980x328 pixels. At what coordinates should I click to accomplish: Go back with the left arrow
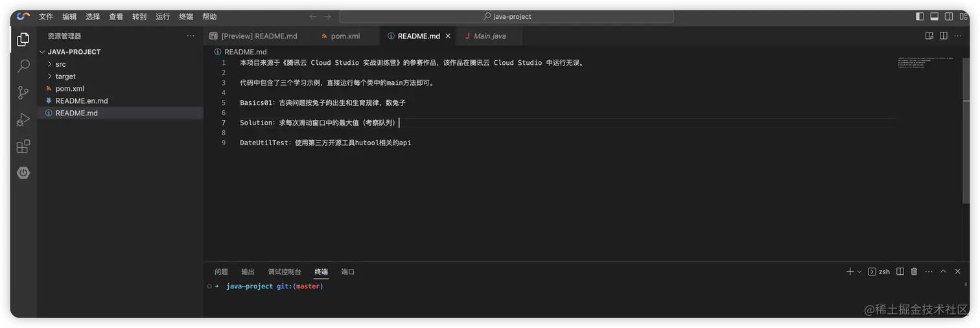[313, 16]
